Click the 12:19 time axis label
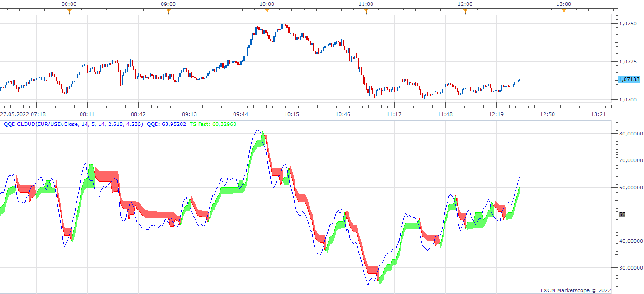 [x=496, y=115]
